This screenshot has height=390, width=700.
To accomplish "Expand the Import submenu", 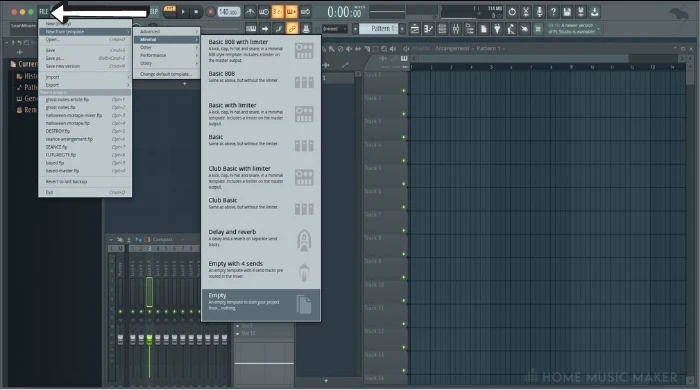I will (85, 77).
